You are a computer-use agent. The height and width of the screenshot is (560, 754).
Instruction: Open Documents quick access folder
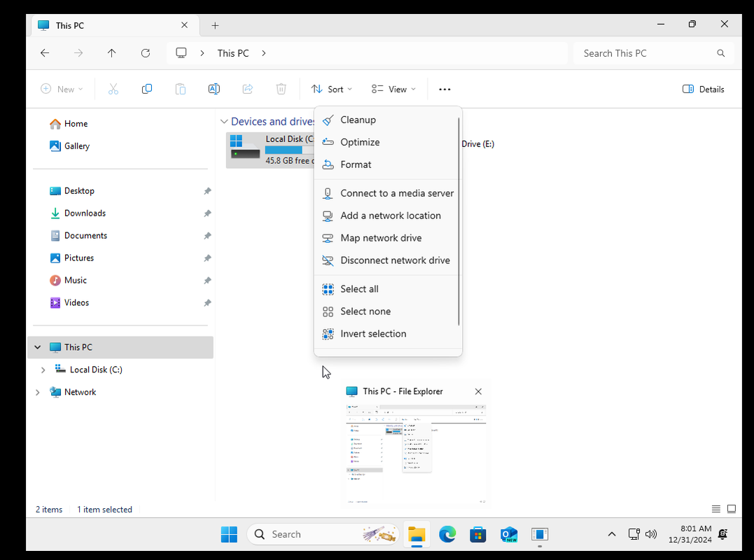click(120, 235)
